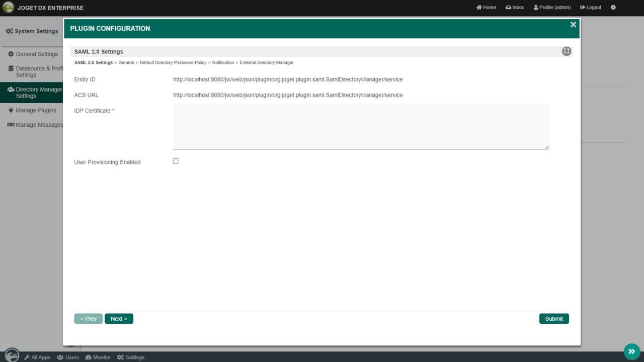Click the User Provisioning Enabled label
The image size is (644, 362).
pyautogui.click(x=107, y=162)
